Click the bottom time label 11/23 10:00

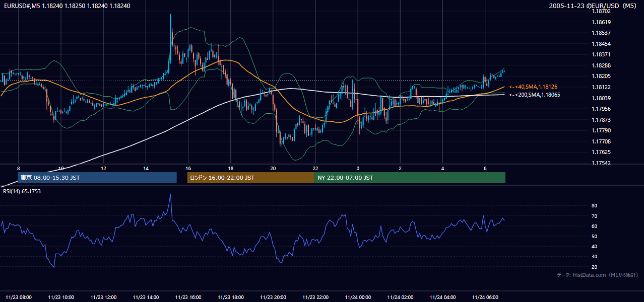point(61,297)
